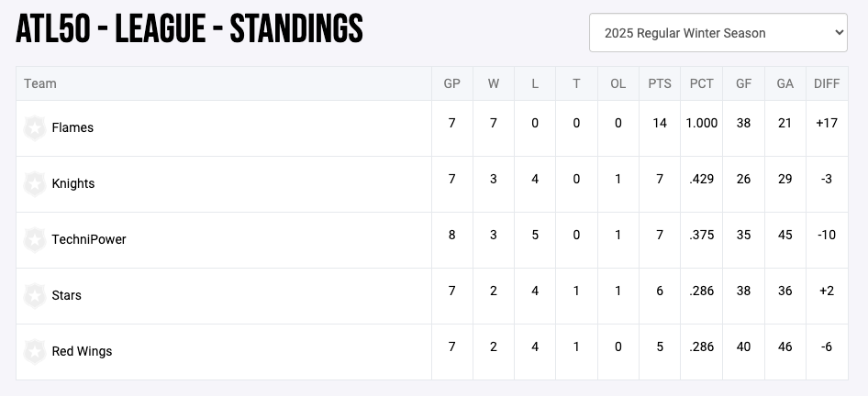The image size is (868, 396).
Task: Click the GF column header
Action: [x=743, y=83]
